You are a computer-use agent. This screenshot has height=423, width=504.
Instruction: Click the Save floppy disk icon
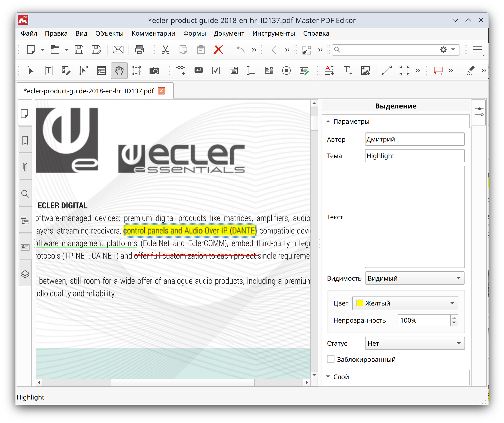79,50
